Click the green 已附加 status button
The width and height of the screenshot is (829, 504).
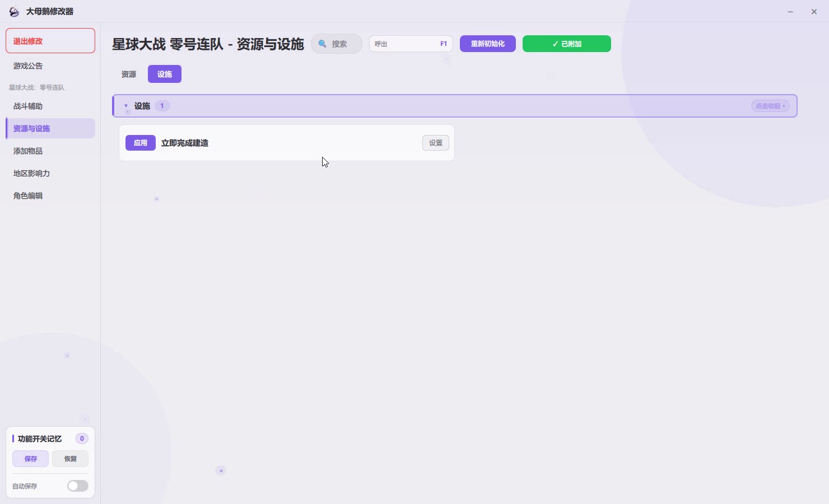(x=567, y=44)
